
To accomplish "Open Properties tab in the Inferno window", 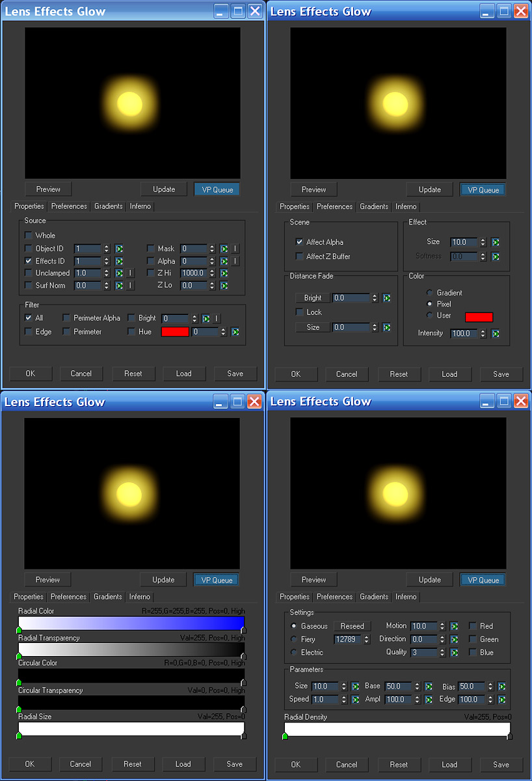I will [295, 597].
